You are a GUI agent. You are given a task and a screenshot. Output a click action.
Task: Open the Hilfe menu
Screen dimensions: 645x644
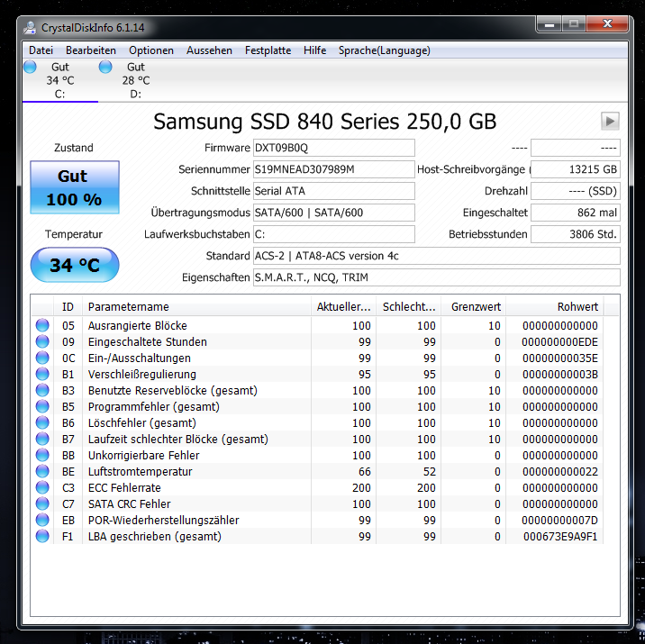click(314, 50)
